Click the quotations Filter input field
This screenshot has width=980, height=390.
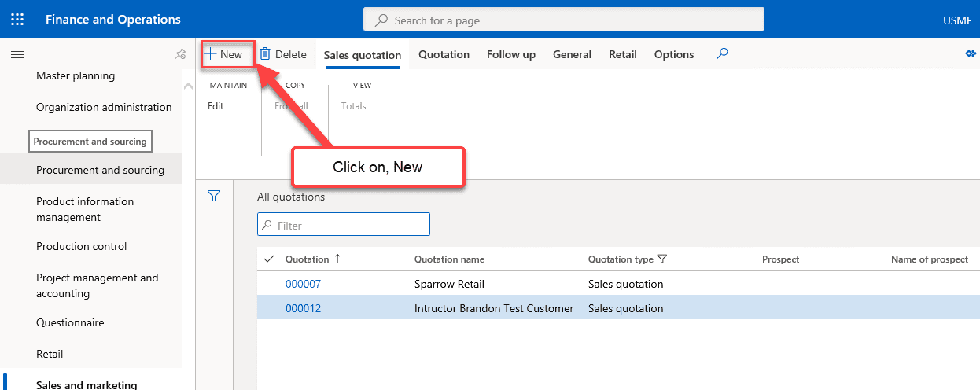[344, 225]
